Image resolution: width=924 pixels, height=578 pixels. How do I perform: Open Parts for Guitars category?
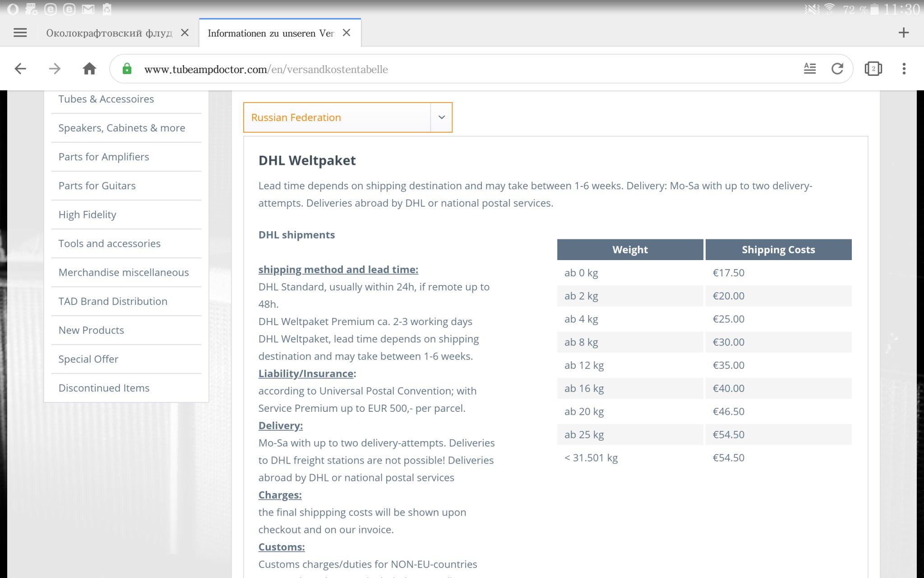tap(97, 186)
